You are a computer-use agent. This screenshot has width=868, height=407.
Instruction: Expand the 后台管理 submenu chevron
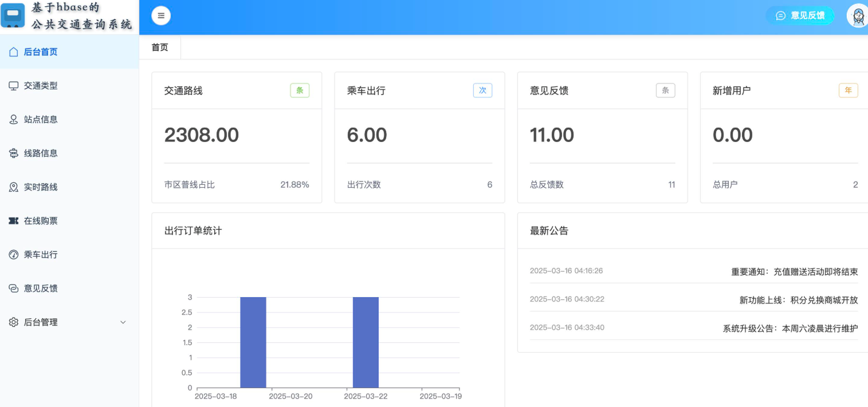[123, 322]
